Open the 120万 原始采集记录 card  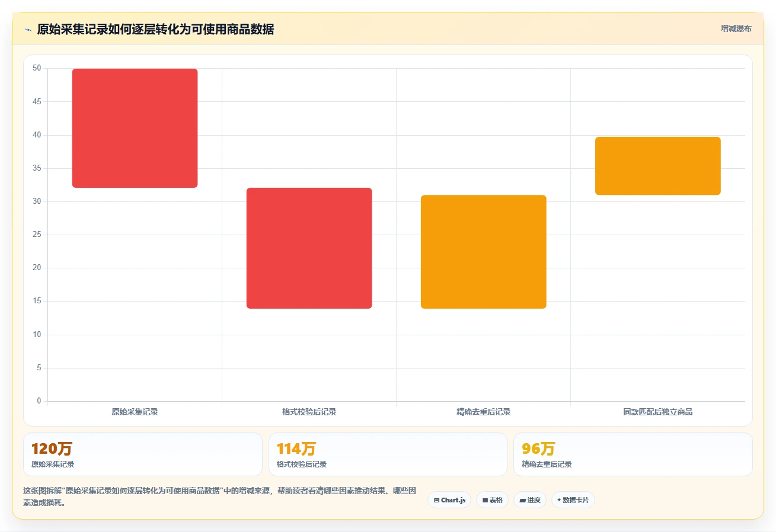(142, 454)
